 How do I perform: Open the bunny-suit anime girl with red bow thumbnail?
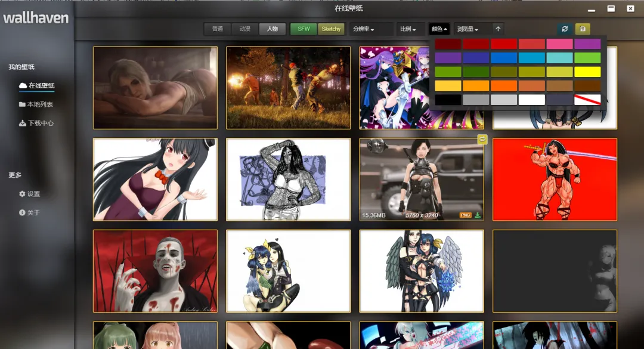[155, 179]
